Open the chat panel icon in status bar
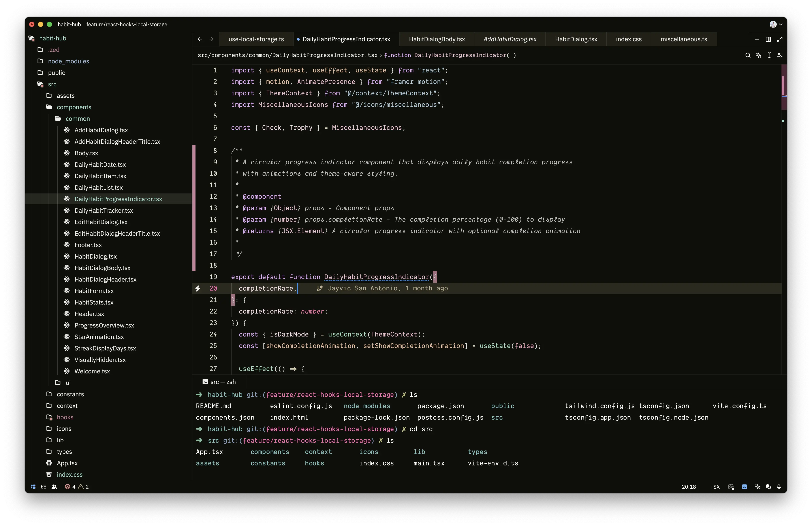The height and width of the screenshot is (526, 812). click(768, 487)
